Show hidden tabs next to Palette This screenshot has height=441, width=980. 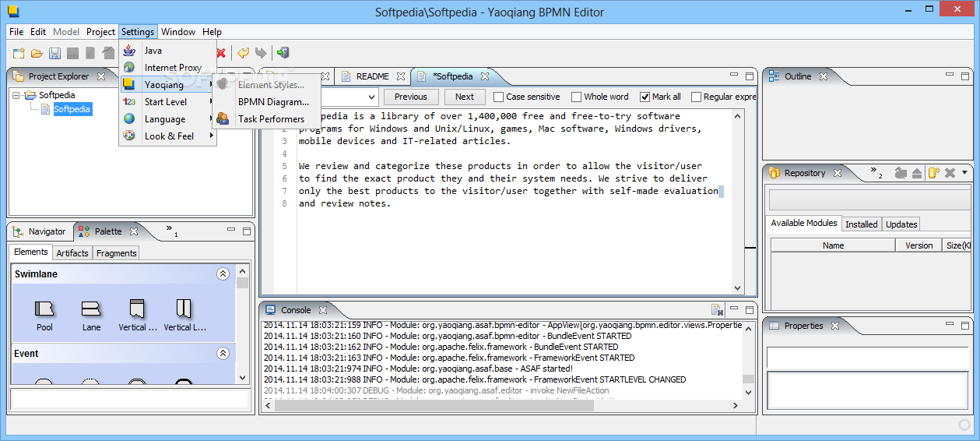tap(171, 231)
